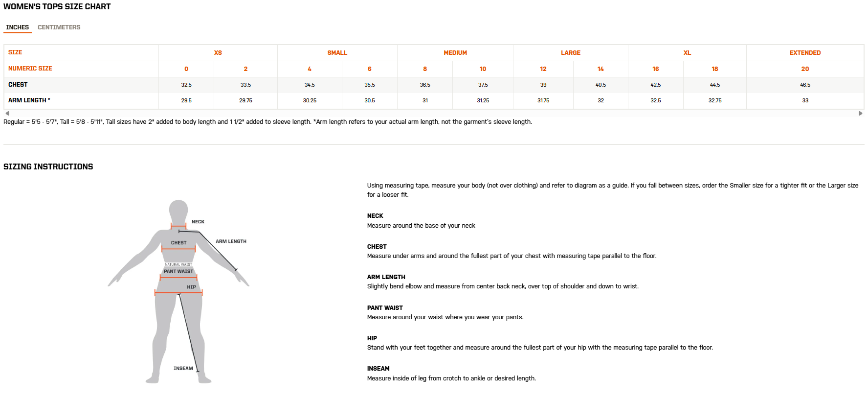Click numeric size 20 in the table
This screenshot has width=868, height=401.
805,69
